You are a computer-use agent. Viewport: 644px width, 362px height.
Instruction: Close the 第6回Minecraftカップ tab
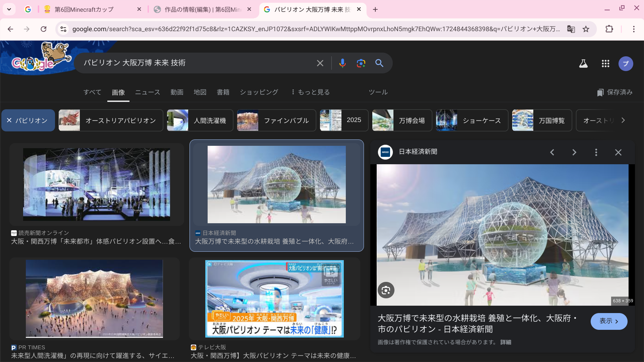pos(139,9)
